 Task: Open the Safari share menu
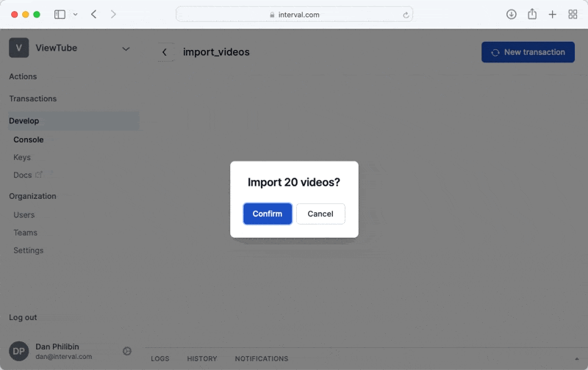click(x=532, y=14)
